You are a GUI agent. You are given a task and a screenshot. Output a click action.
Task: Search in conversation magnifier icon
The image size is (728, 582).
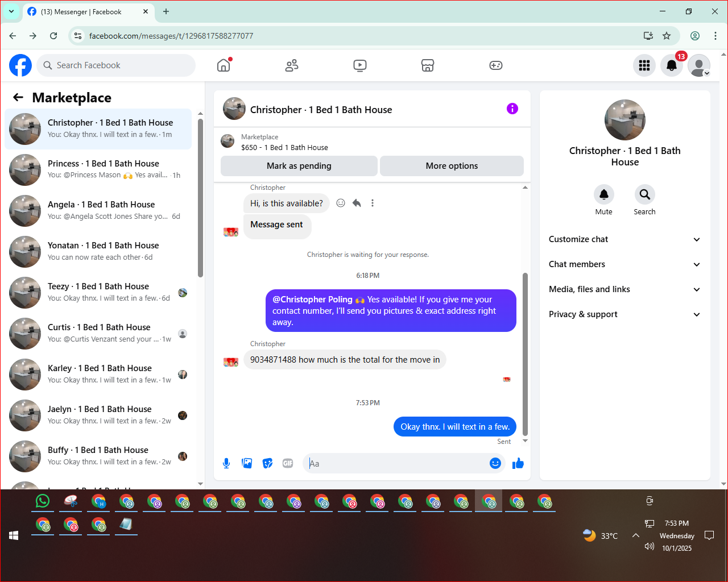point(645,194)
